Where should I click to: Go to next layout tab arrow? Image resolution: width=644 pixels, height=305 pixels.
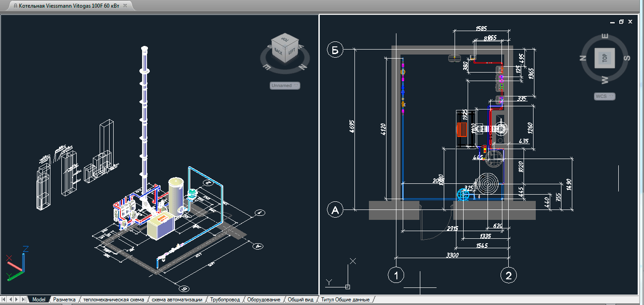(17, 299)
